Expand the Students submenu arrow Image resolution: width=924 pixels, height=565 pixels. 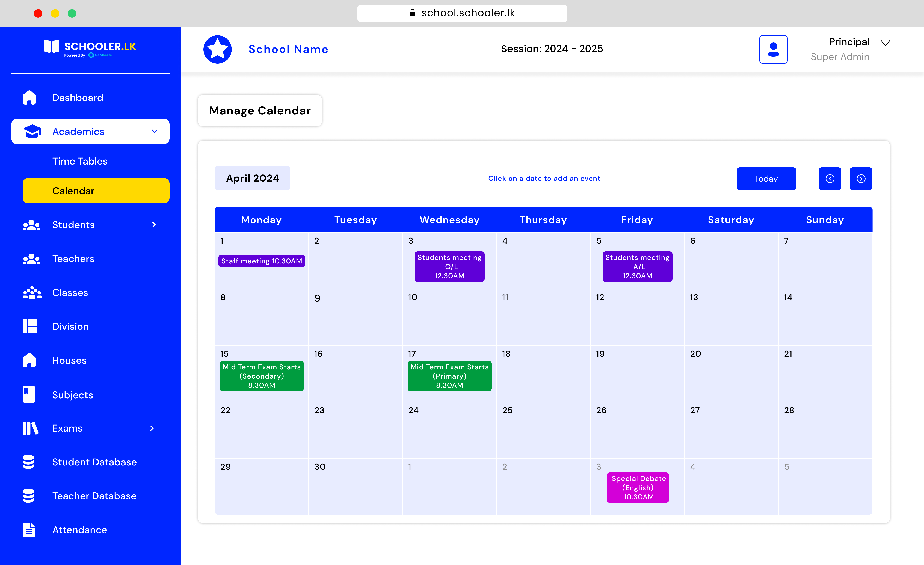click(154, 225)
